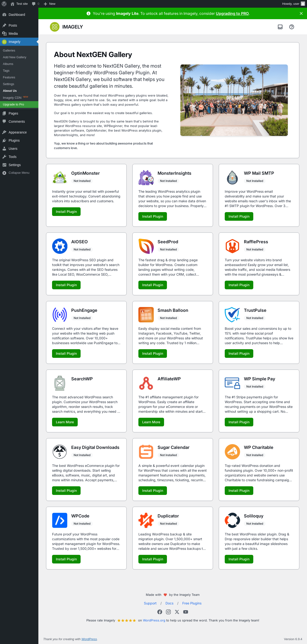Select Add New Gallery submenu item
This screenshot has height=644, width=307.
(15, 57)
